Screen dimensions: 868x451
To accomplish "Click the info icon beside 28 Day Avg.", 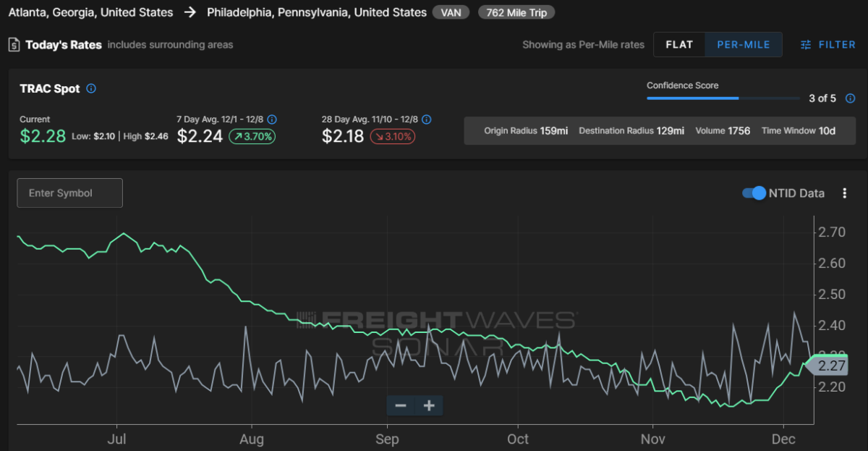I will [427, 119].
